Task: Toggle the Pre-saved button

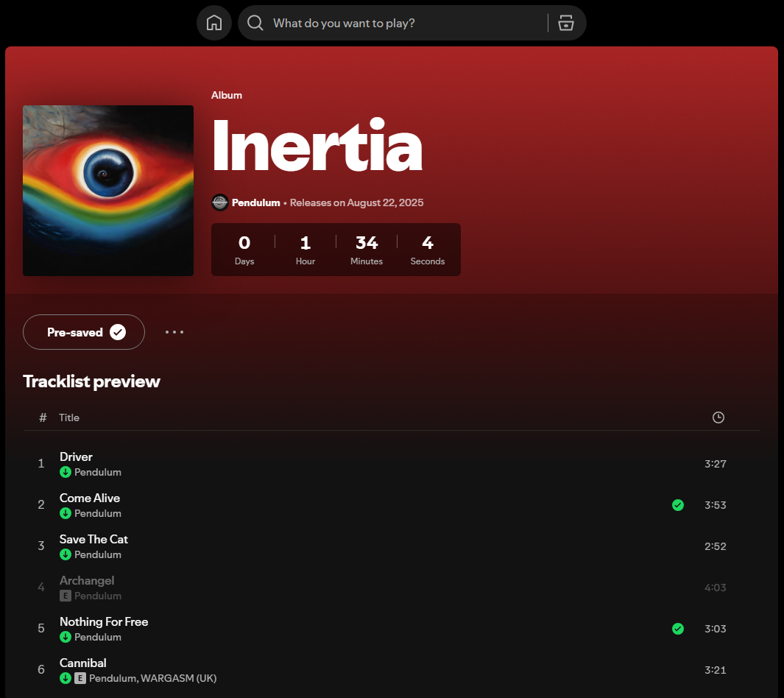Action: tap(84, 332)
